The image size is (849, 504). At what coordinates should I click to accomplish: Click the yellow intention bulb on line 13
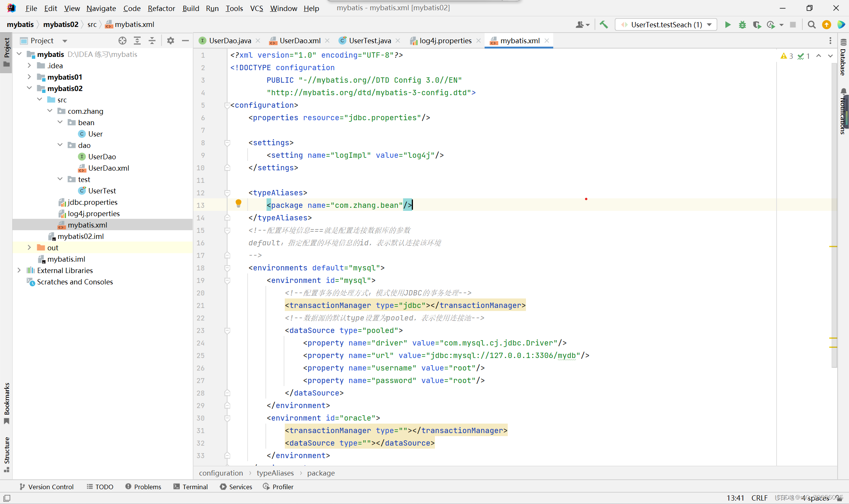tap(238, 203)
